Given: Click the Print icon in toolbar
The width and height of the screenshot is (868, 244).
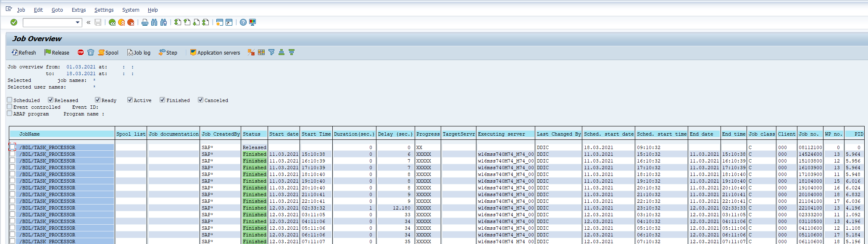Looking at the screenshot, I should tap(145, 22).
